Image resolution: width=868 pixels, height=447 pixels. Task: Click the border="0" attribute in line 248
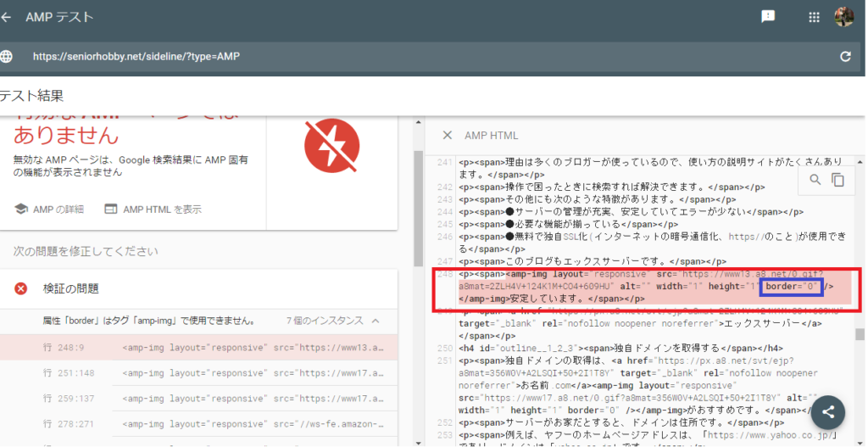tap(793, 287)
